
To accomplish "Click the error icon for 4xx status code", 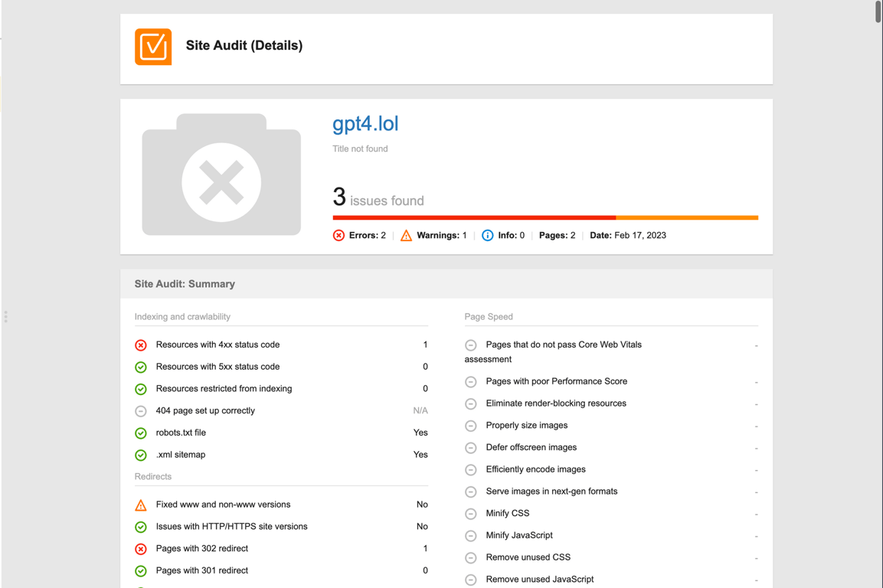I will (x=141, y=345).
